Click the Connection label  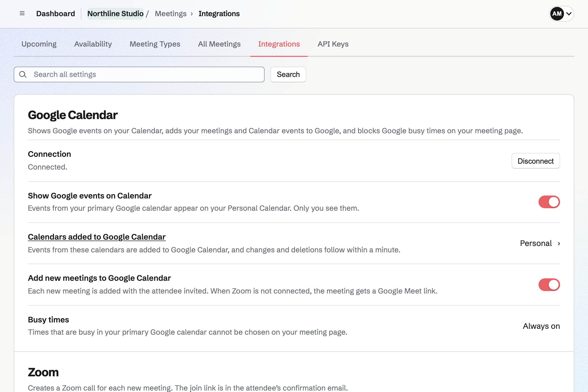49,154
